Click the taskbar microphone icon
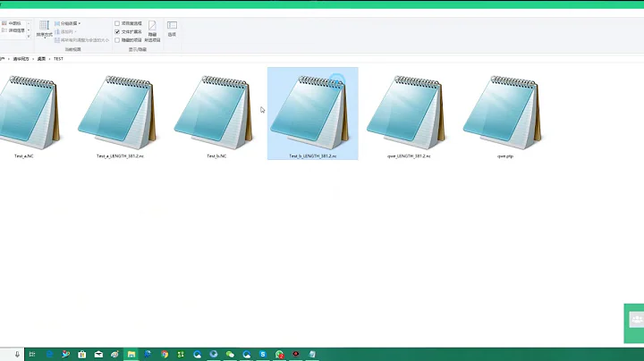644x361 pixels. (x=17, y=354)
